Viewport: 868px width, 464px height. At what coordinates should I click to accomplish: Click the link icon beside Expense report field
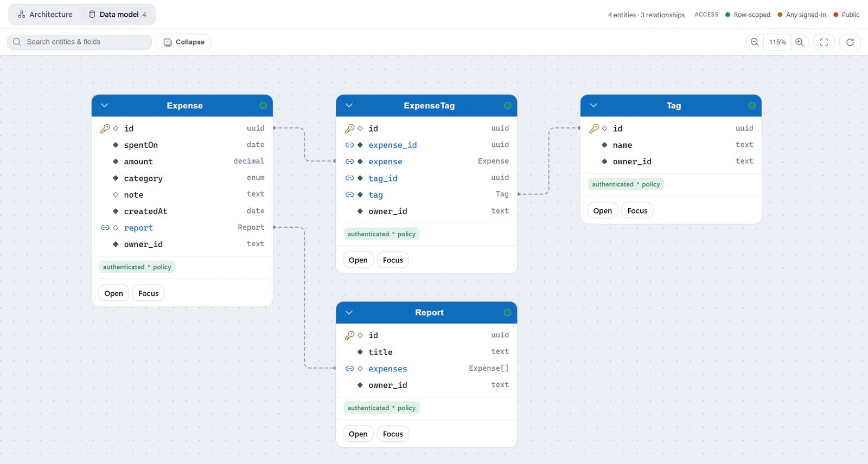click(x=105, y=228)
